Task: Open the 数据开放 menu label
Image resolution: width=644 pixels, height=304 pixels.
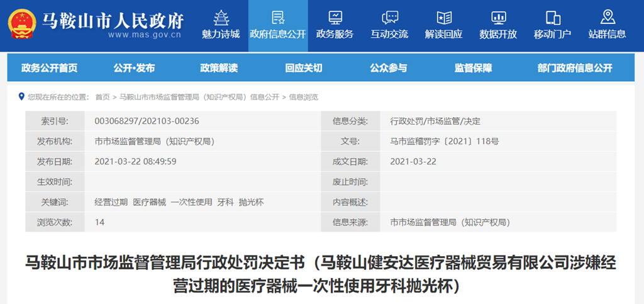Action: 498,34
